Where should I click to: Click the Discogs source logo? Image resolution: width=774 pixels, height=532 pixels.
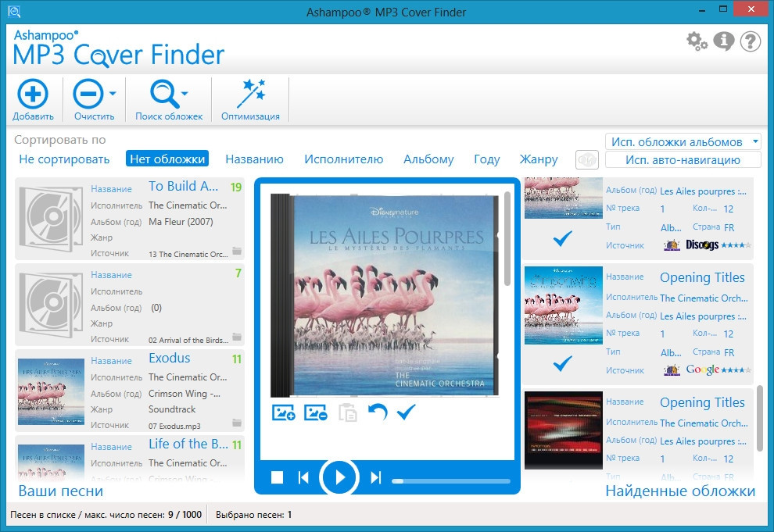pyautogui.click(x=702, y=245)
